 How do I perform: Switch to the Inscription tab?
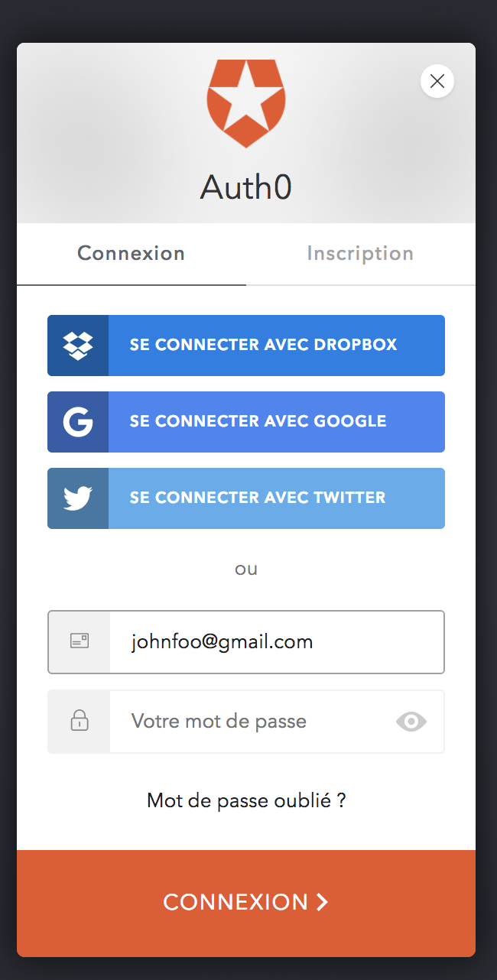pos(360,254)
